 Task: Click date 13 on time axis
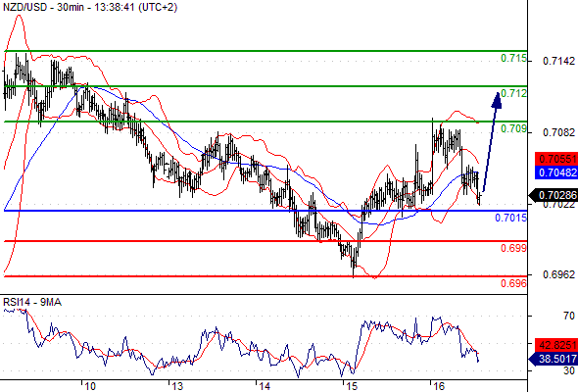click(177, 386)
